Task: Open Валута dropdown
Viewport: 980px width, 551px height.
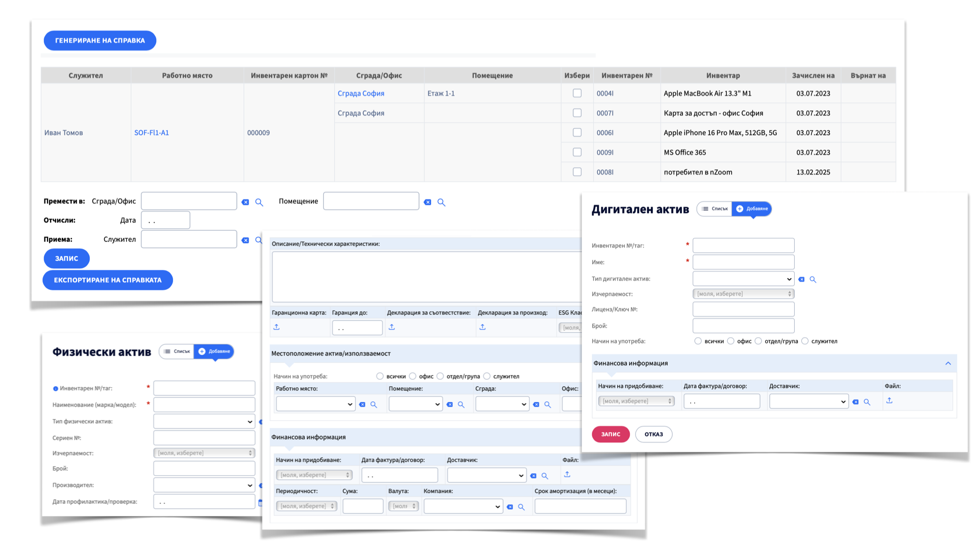Action: coord(403,506)
